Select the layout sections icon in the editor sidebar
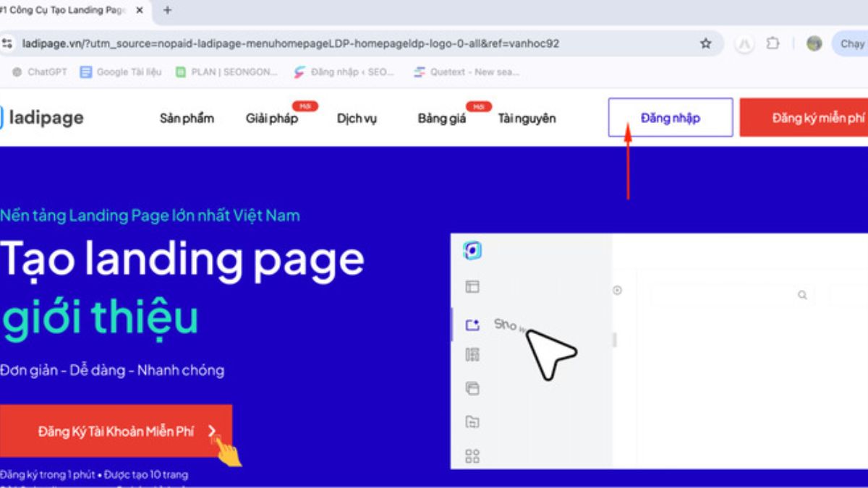This screenshot has height=488, width=868. pyautogui.click(x=472, y=286)
